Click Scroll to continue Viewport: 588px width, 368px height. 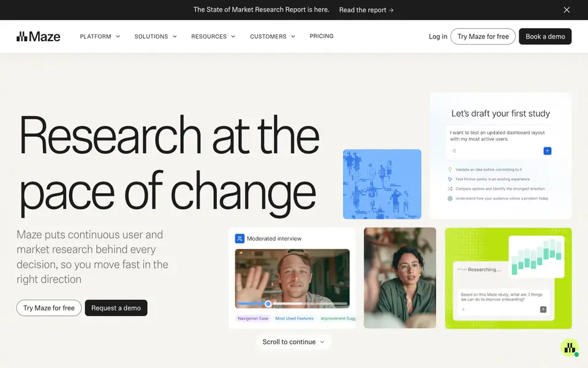point(293,342)
